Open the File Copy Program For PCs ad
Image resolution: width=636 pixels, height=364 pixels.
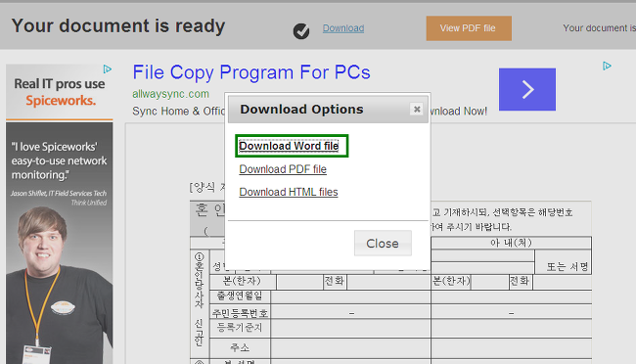point(251,72)
